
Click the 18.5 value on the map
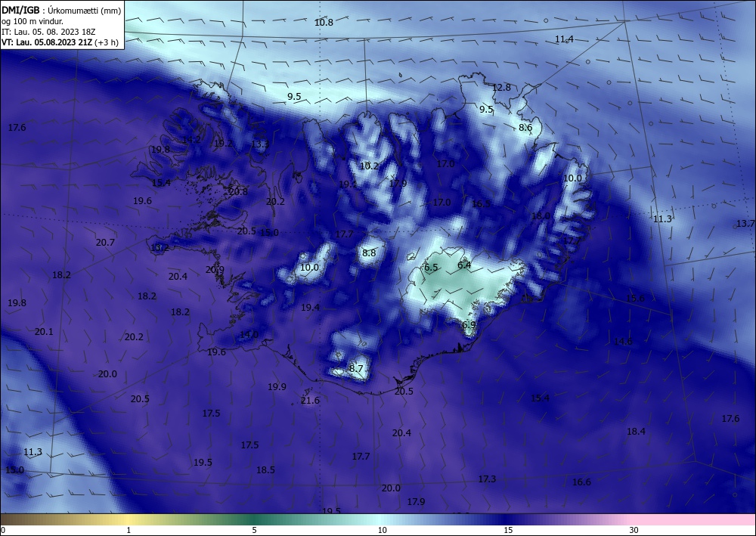coord(265,469)
